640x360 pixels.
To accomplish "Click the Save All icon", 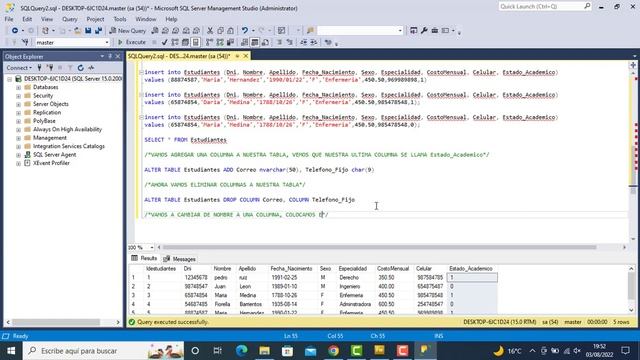I will (98, 31).
